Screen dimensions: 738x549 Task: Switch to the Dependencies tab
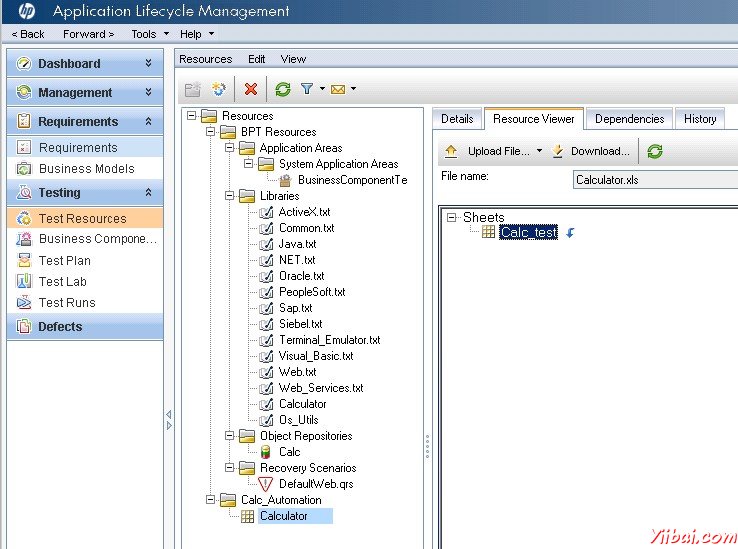629,119
